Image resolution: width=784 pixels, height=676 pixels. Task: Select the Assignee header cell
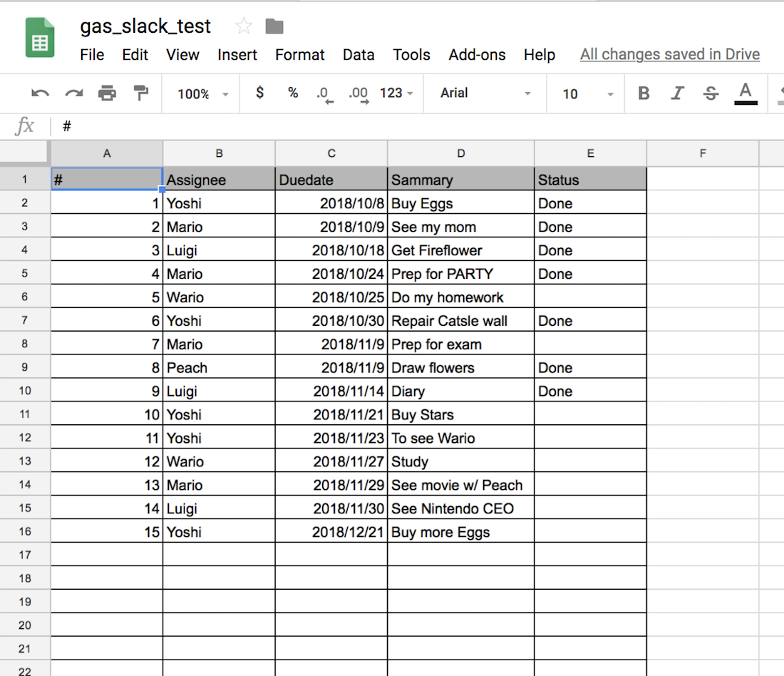[219, 179]
